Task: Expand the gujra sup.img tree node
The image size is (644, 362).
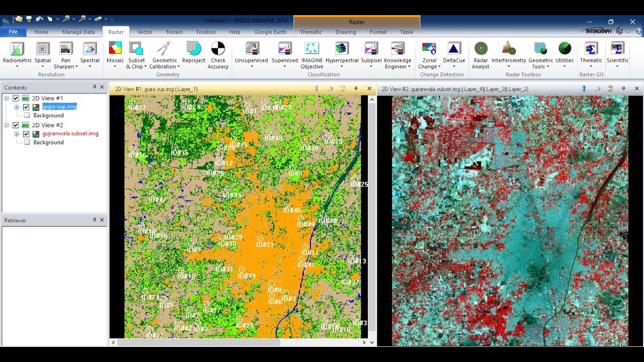Action: [x=17, y=107]
